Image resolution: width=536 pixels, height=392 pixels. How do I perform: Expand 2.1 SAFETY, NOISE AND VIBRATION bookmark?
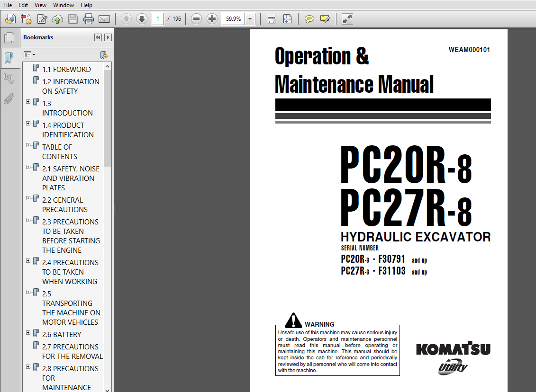[x=28, y=167]
